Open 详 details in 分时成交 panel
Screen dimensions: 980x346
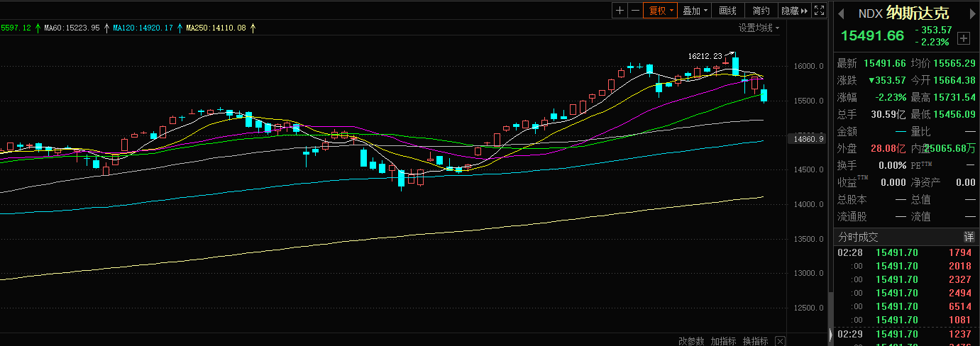click(x=969, y=237)
